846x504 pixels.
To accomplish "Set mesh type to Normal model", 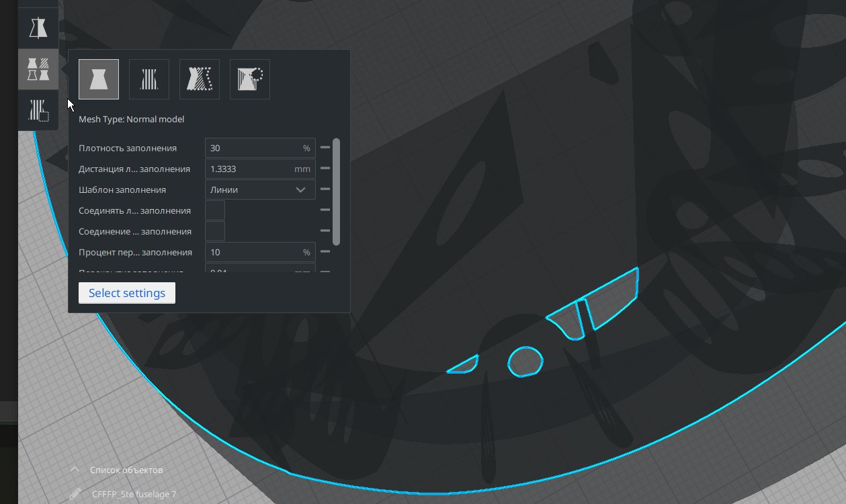I will (x=99, y=79).
